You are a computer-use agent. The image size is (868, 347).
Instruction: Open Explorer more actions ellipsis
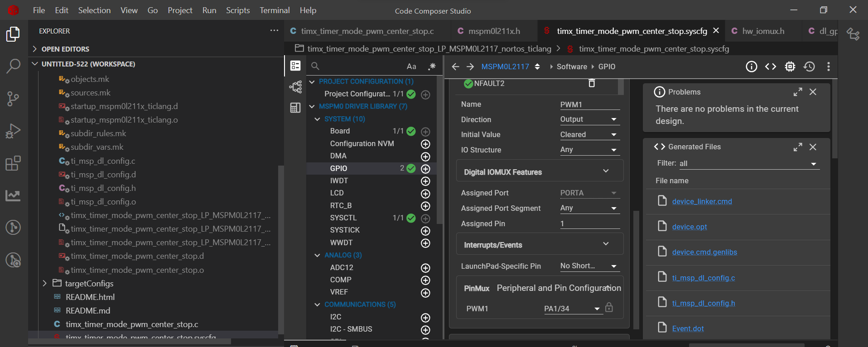pyautogui.click(x=274, y=31)
